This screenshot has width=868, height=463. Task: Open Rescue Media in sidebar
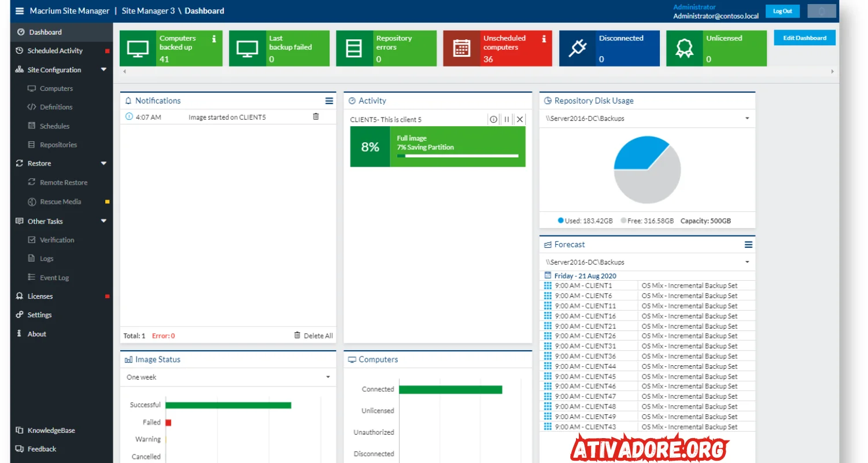(x=61, y=202)
